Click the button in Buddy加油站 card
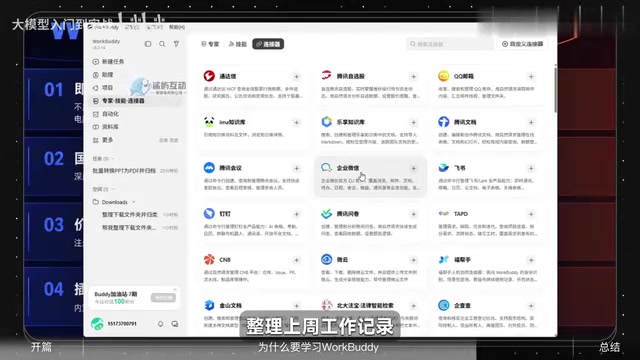Screen dimensions: 640x360 (x=163, y=298)
